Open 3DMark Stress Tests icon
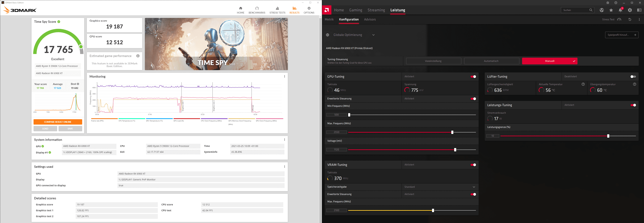This screenshot has height=223, width=644. [x=277, y=8]
